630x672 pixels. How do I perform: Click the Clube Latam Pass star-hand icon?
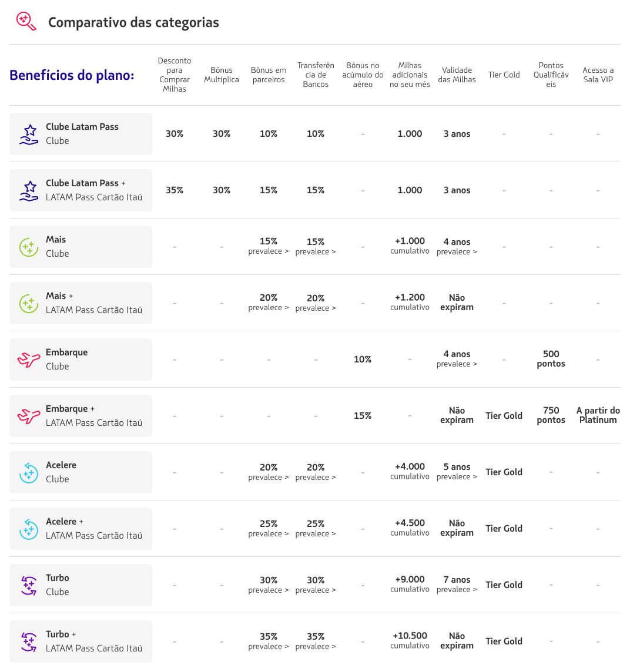pyautogui.click(x=29, y=134)
